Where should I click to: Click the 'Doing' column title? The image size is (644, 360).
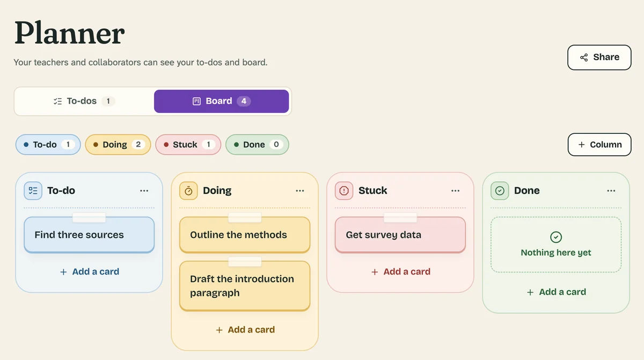point(217,191)
